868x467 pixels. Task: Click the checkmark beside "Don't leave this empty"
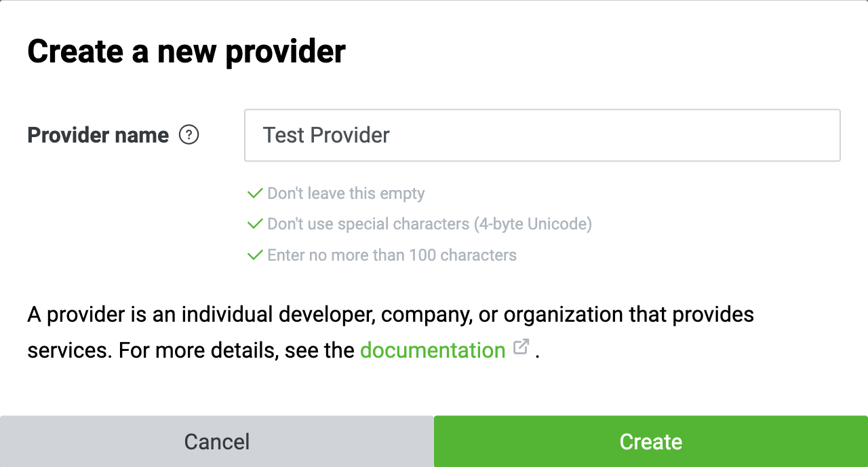(x=255, y=193)
